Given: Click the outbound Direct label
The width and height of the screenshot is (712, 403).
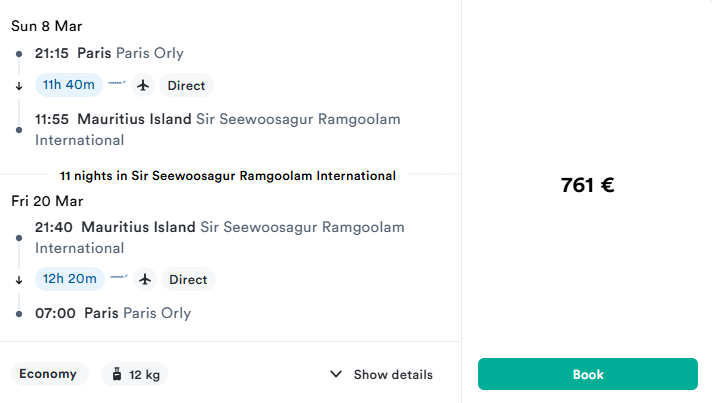Looking at the screenshot, I should click(186, 85).
